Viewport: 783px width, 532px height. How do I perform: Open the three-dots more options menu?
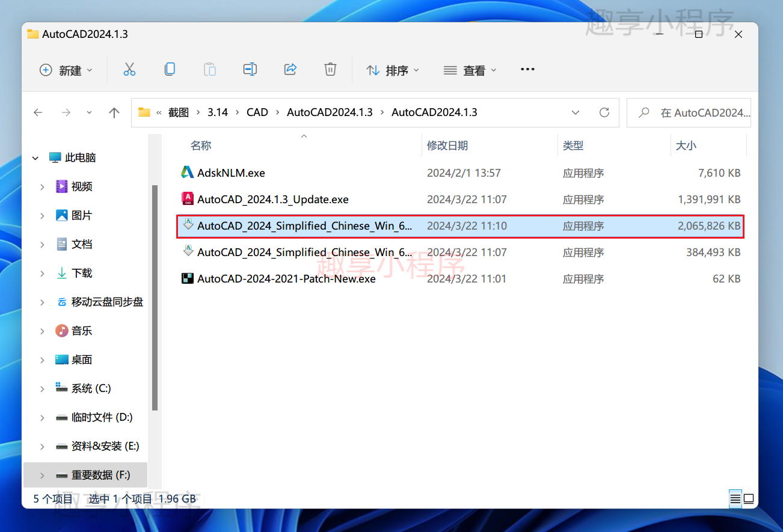coord(527,70)
